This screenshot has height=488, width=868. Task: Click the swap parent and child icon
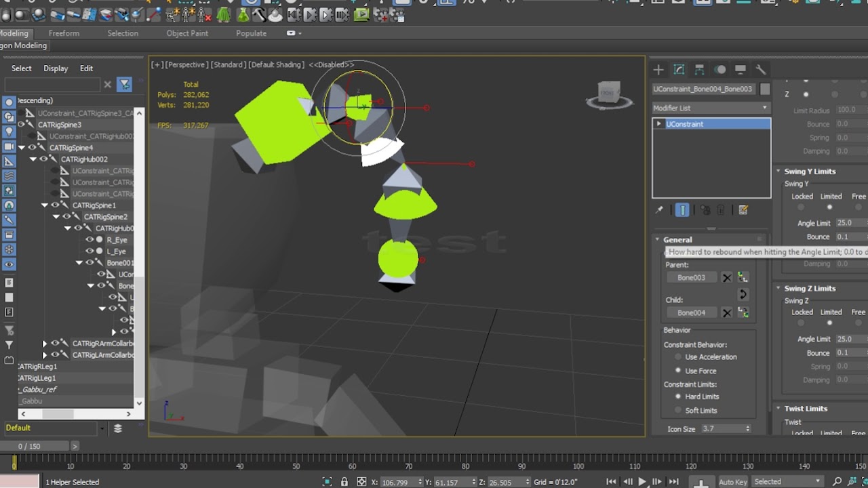(x=743, y=295)
